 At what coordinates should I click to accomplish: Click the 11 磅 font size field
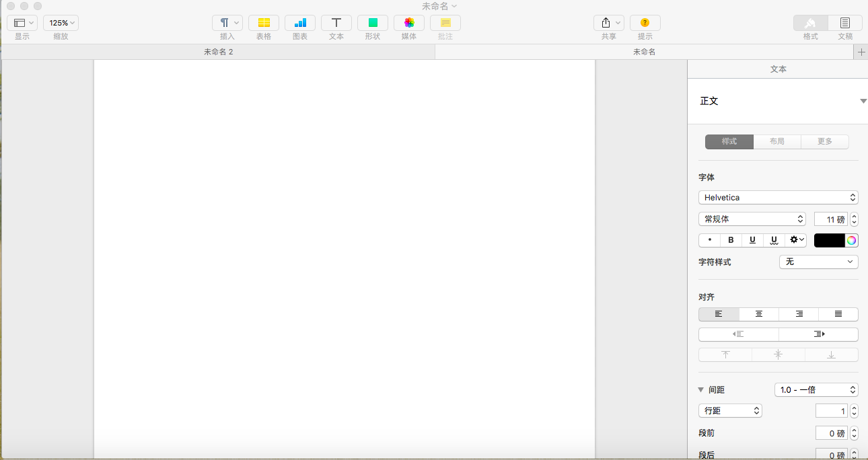point(831,219)
